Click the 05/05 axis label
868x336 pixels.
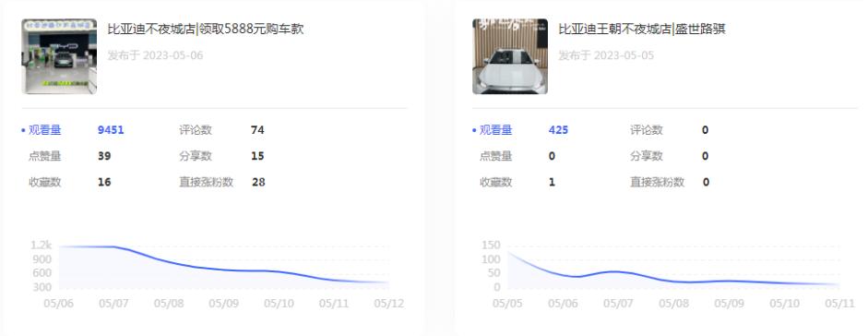(x=507, y=304)
